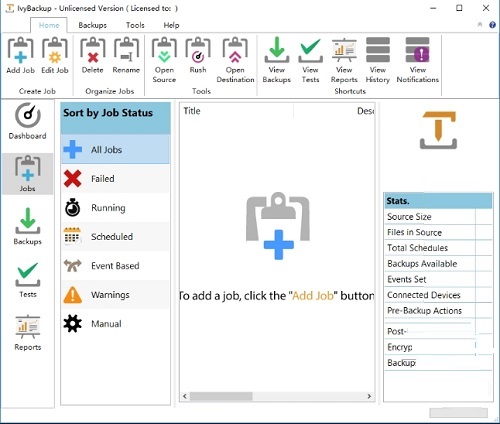The image size is (500, 424).
Task: Click the Add Job ribbon icon
Action: pos(20,50)
